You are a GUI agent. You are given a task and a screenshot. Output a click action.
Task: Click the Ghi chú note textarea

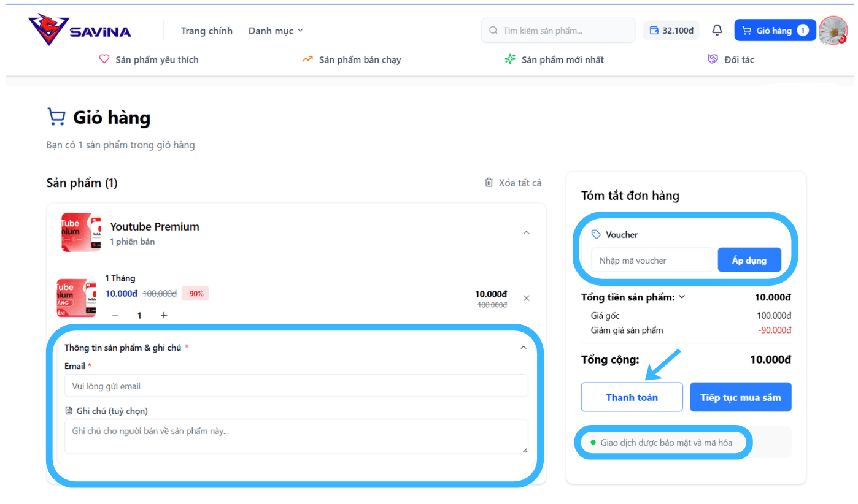coord(296,437)
